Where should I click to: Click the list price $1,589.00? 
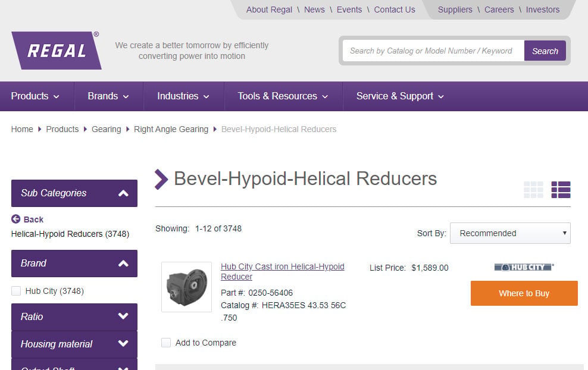(x=430, y=268)
